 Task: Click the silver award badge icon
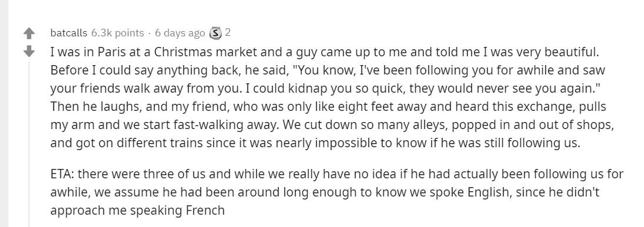tap(215, 33)
